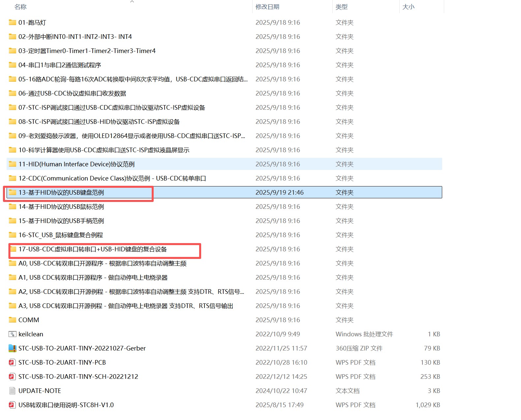Select the name 16-STC_USB_鼠标键盘复合例程
Screen dimensions: 521x420
[61, 235]
